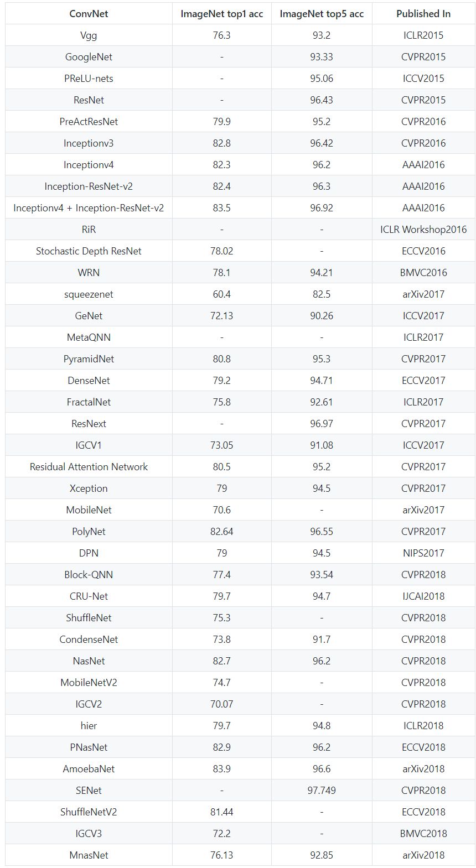
Task: Click the SENet top5 value 97.749
Action: coord(322,791)
